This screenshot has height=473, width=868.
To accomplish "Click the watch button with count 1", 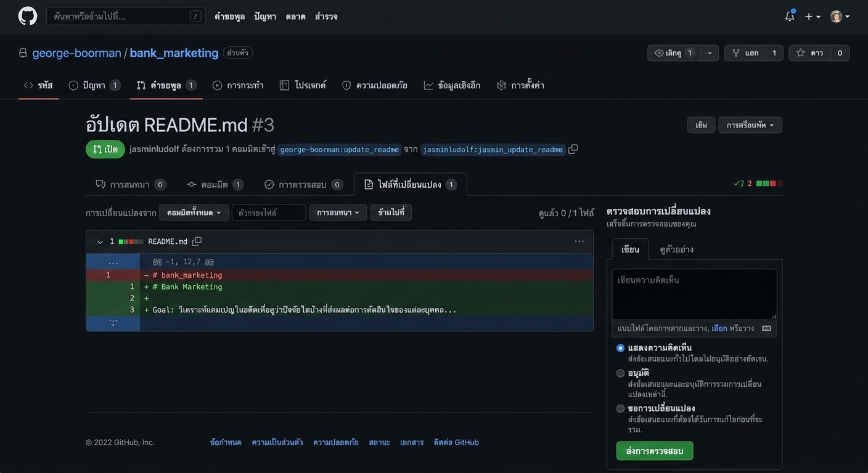I will [674, 53].
